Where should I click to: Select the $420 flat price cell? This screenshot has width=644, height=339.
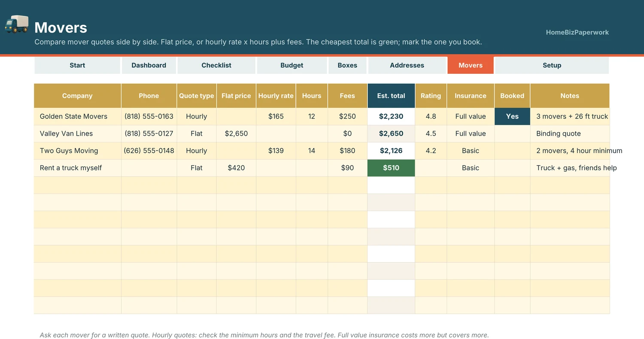[x=236, y=168]
